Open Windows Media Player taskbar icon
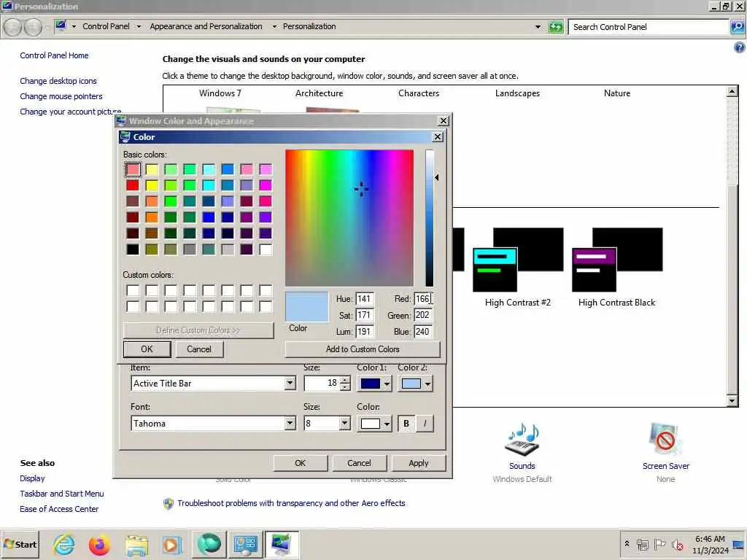The image size is (747, 560). point(172,544)
